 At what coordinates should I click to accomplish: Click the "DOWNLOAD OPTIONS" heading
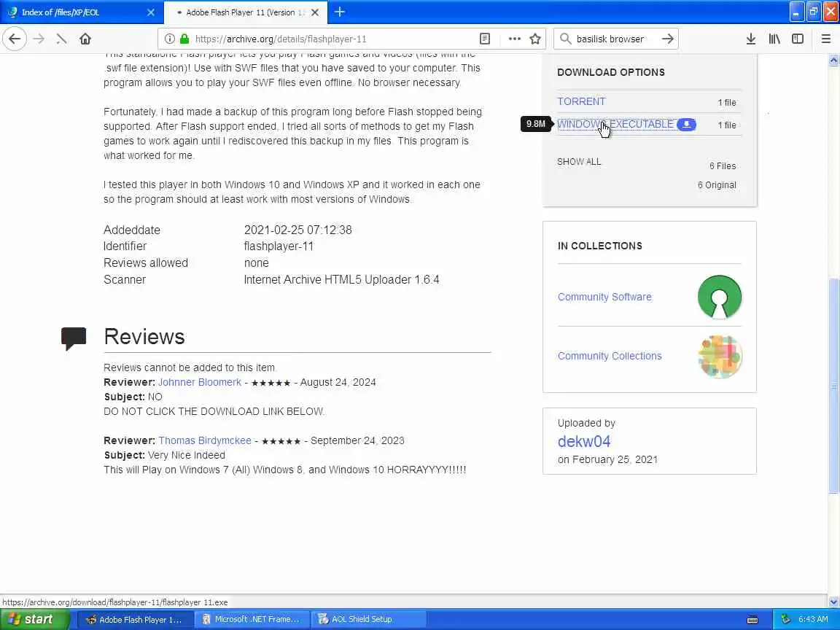tap(611, 72)
